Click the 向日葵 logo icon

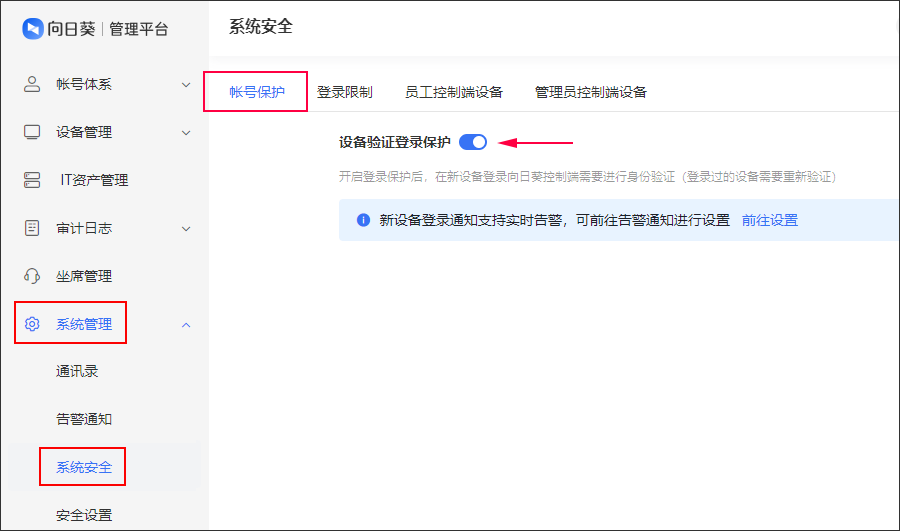[x=33, y=29]
